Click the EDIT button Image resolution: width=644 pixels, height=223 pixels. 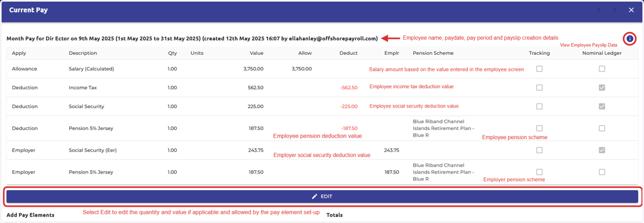coord(322,197)
